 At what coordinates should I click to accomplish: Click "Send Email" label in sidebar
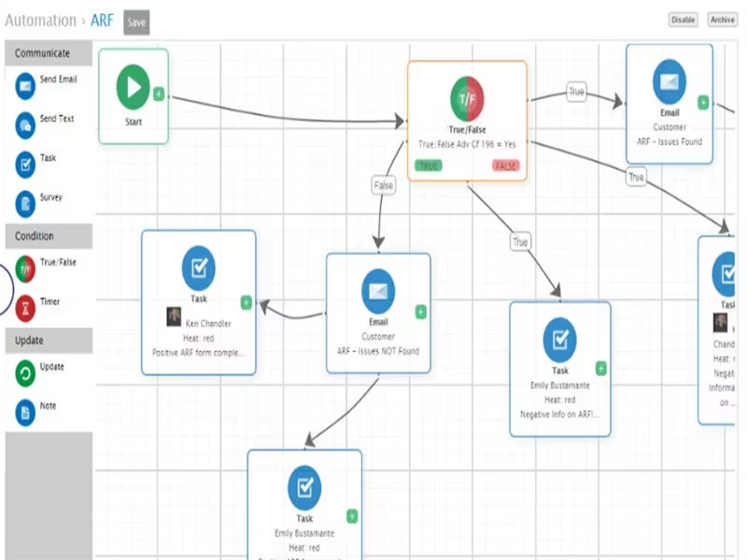(58, 79)
